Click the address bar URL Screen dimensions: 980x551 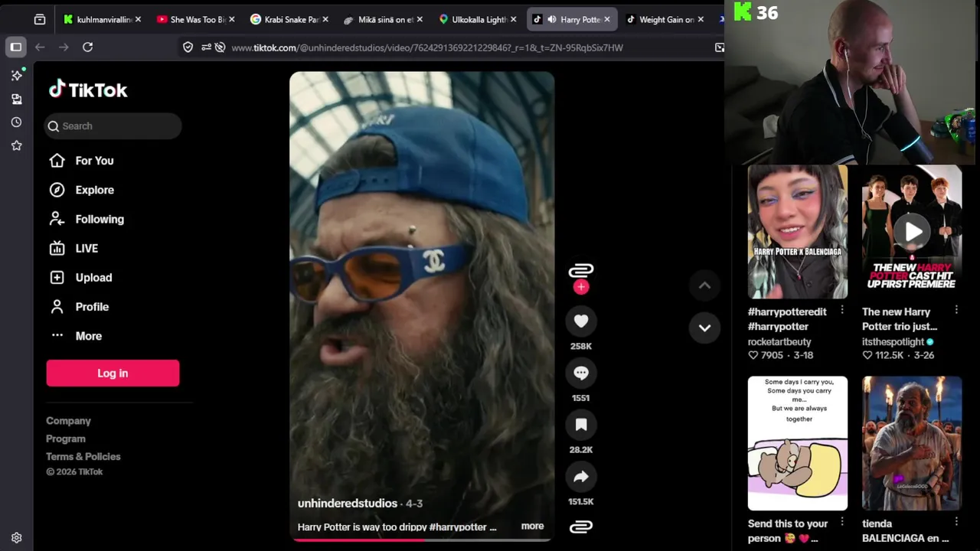(427, 47)
